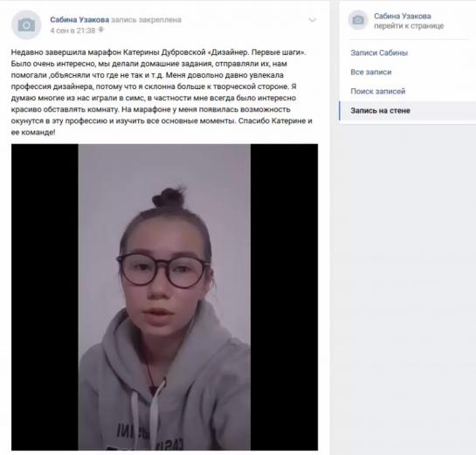Click the post author's camera avatar placeholder
The width and height of the screenshot is (476, 455).
[x=26, y=25]
